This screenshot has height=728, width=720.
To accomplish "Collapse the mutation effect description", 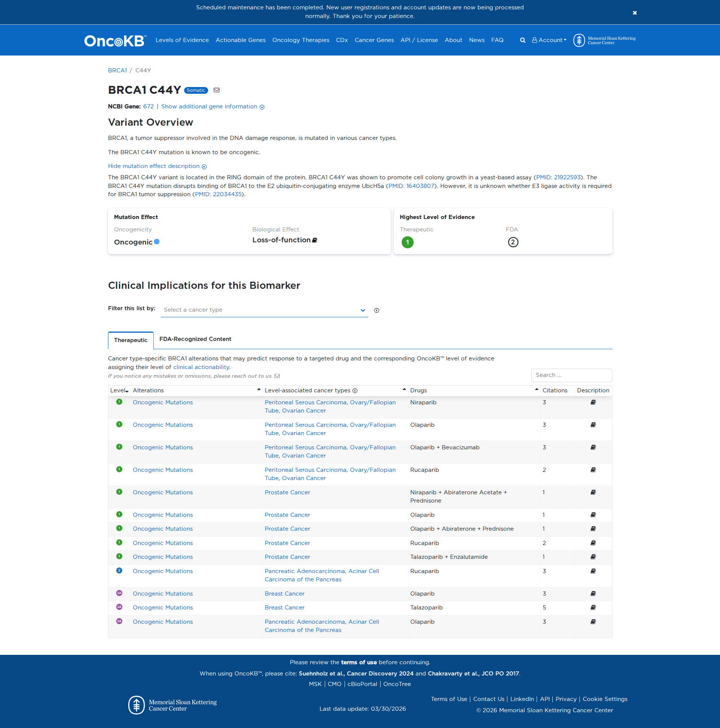I will 157,166.
